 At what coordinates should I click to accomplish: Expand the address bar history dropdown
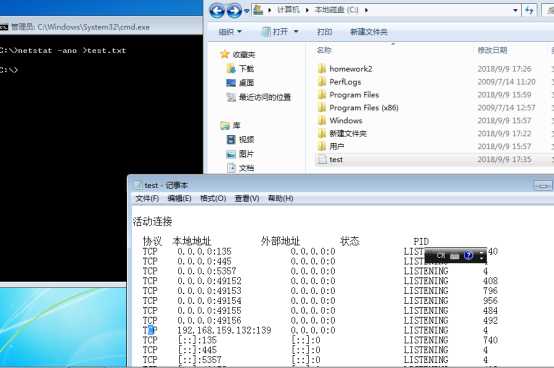point(515,11)
